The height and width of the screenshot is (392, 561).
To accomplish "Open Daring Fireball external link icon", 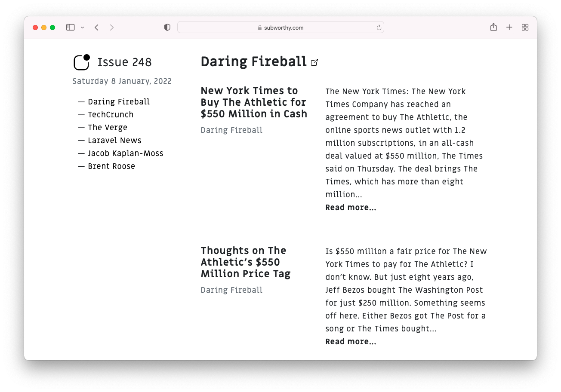I will (x=314, y=62).
